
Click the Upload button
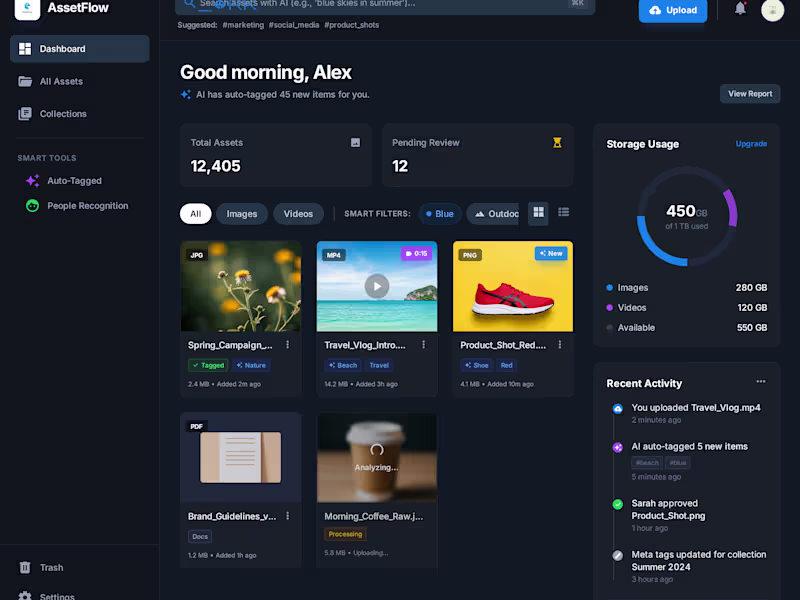point(672,10)
